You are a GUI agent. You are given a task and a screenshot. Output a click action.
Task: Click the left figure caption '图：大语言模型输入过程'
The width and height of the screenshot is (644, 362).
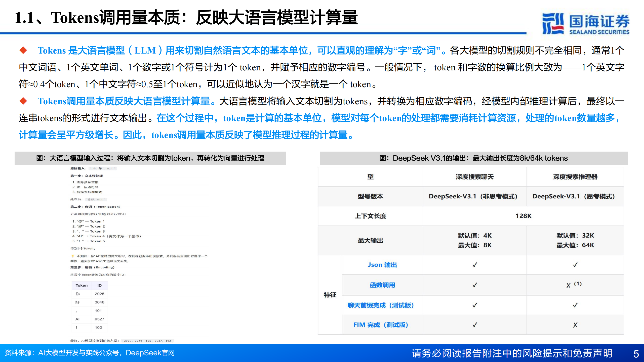[x=150, y=158]
